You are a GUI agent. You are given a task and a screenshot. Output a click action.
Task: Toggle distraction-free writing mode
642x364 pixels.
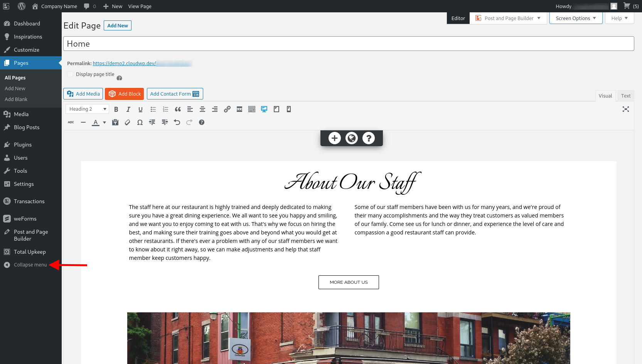[x=626, y=109]
